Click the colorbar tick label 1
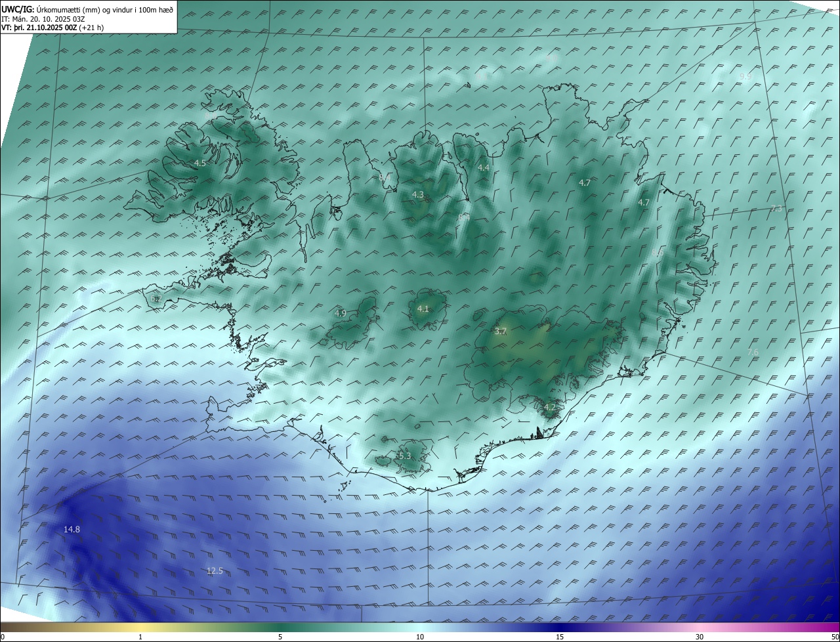 pos(140,637)
